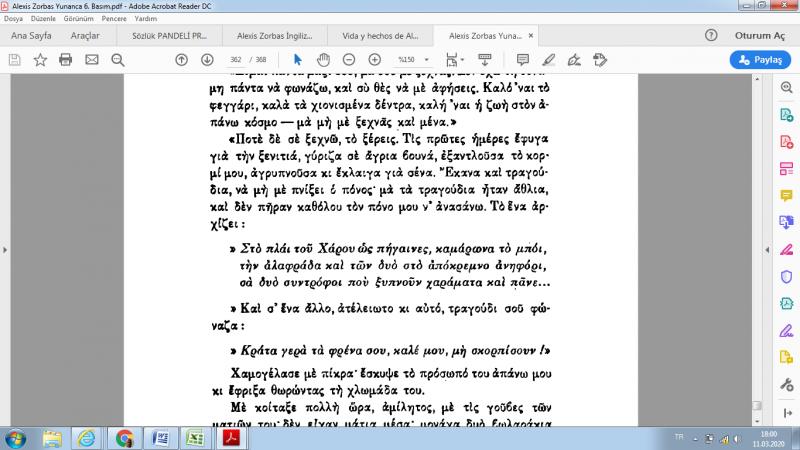Open Organize Pages tool in right panel
The height and width of the screenshot is (450, 800).
[x=786, y=168]
